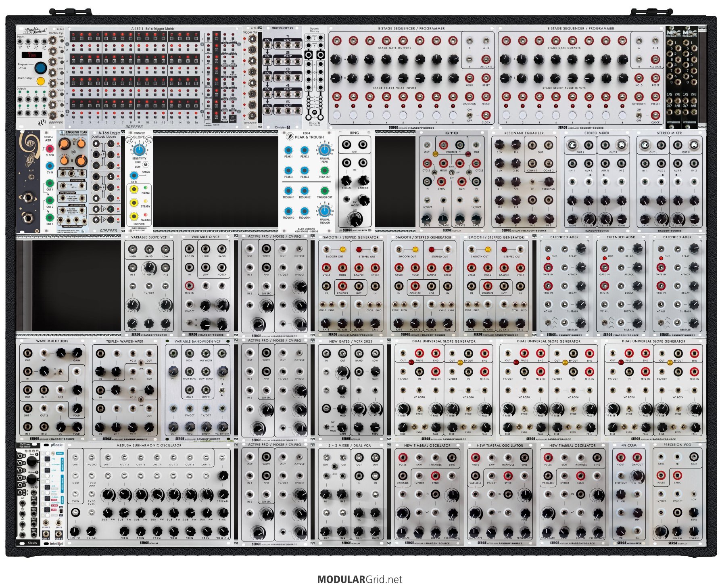Click the MANUAL PEAK knob
This screenshot has width=720, height=588.
tap(324, 150)
